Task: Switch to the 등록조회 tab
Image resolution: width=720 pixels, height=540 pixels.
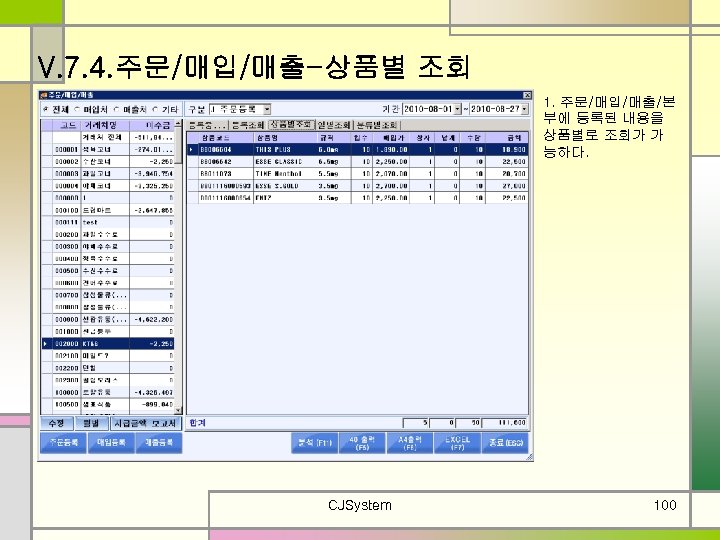Action: click(x=248, y=125)
